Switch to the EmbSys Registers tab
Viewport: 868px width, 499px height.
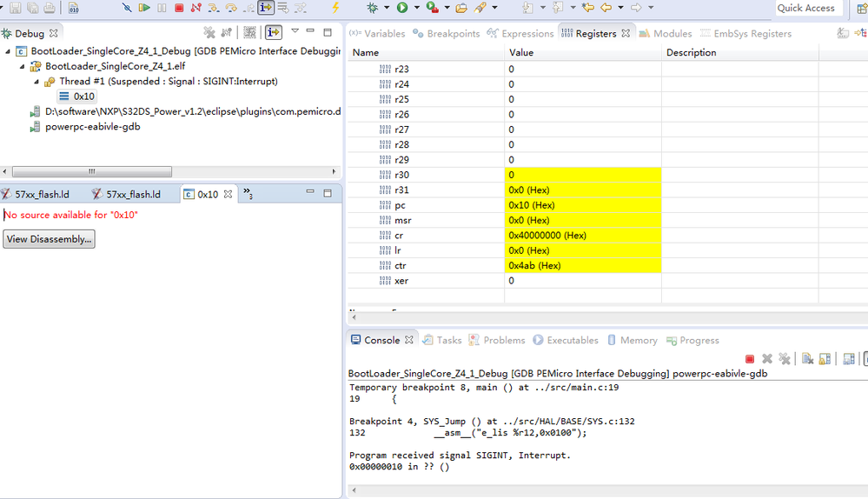click(x=745, y=33)
